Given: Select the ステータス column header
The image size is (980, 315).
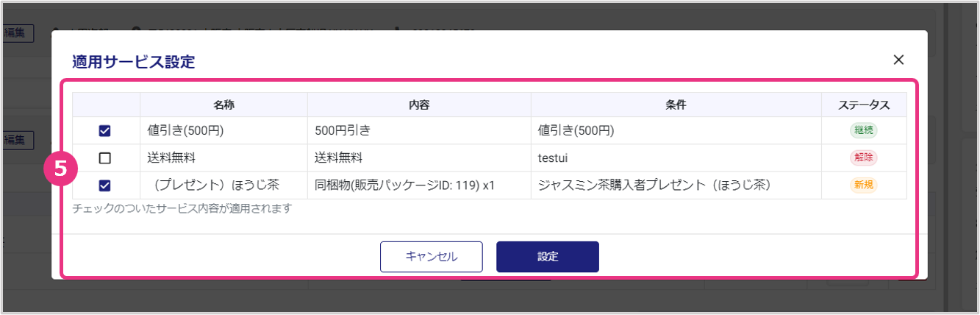Looking at the screenshot, I should coord(864,105).
